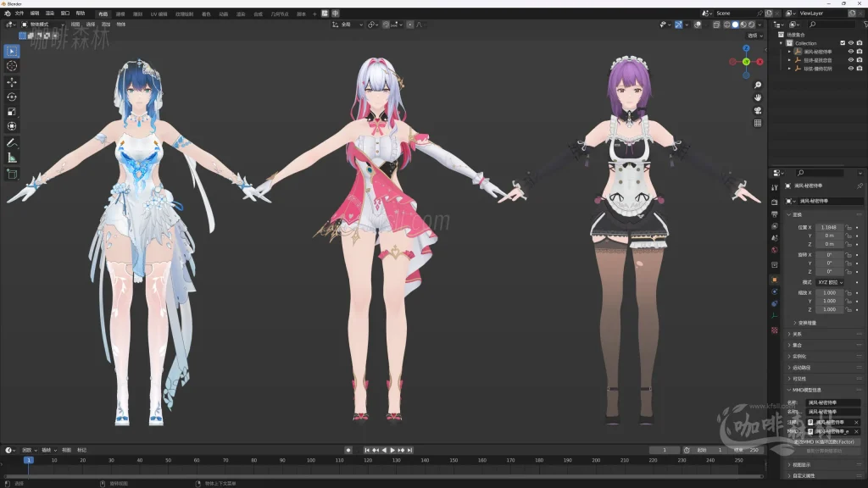Hide first armature row via eye icon
The height and width of the screenshot is (488, 868).
tap(851, 52)
